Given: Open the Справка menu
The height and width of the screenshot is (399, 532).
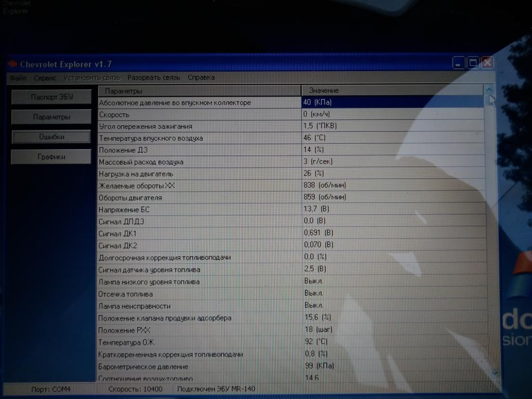Looking at the screenshot, I should [201, 78].
